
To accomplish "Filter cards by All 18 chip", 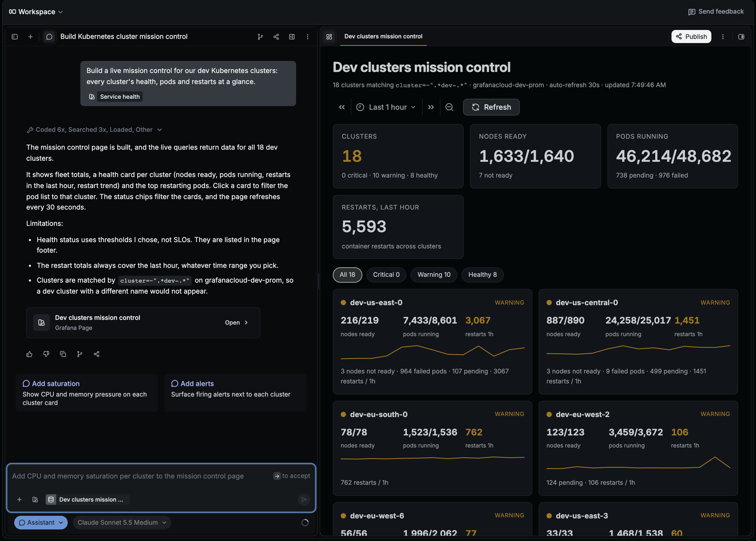I will (x=347, y=275).
